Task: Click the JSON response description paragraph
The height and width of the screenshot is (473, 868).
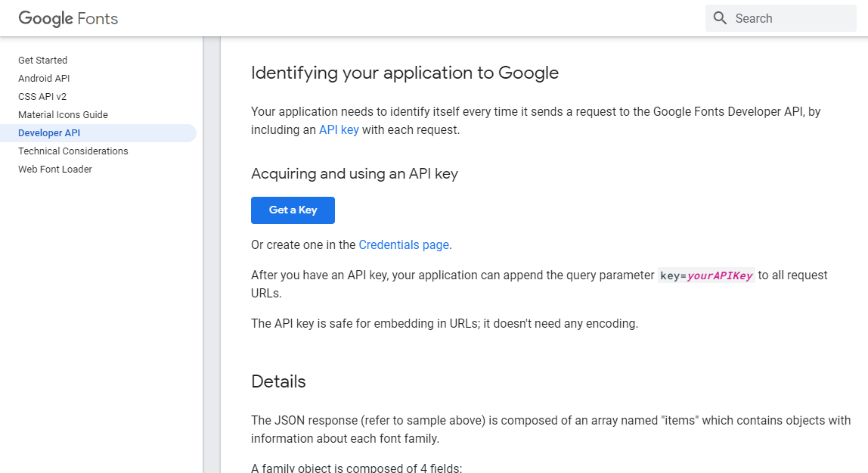Action: tap(550, 429)
